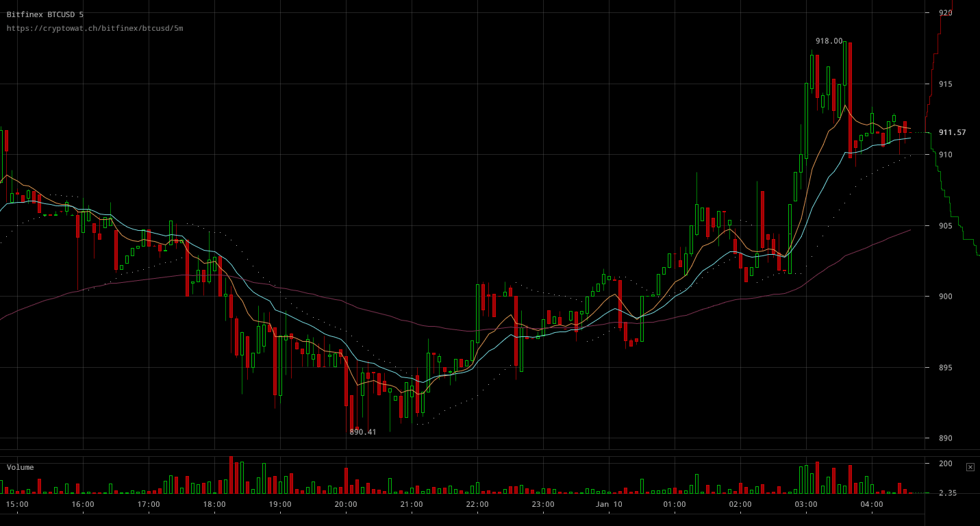Click the 18:00 time axis label
The image size is (980, 526).
tap(214, 505)
